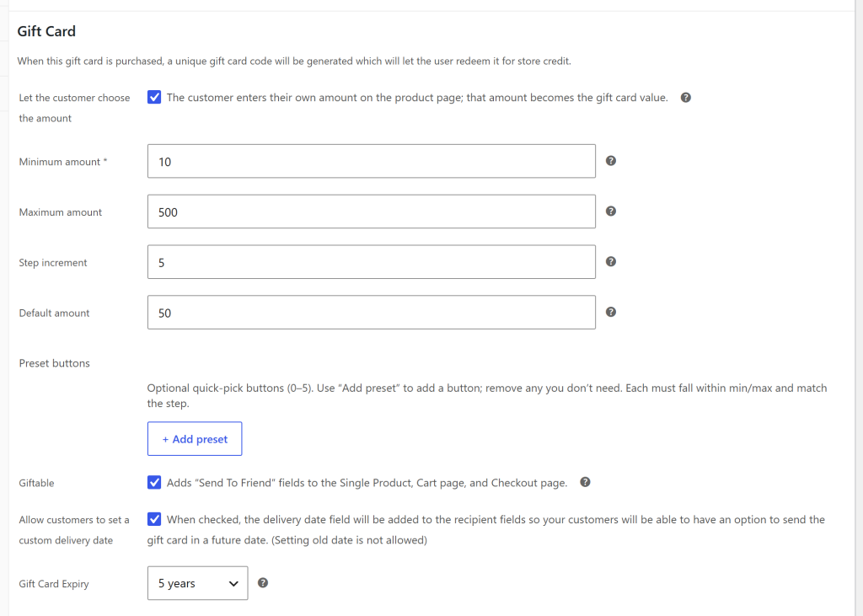
Task: Click the customer enters own amount label text
Action: pos(417,98)
